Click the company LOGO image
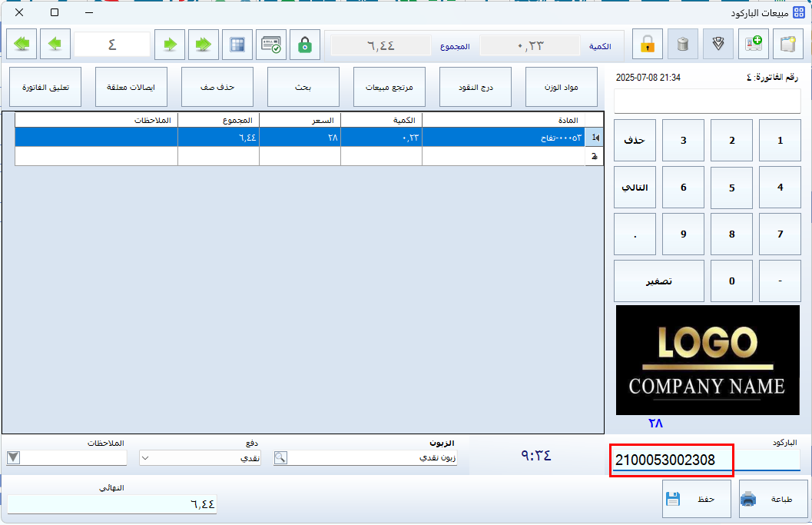The height and width of the screenshot is (525, 812). pyautogui.click(x=708, y=361)
